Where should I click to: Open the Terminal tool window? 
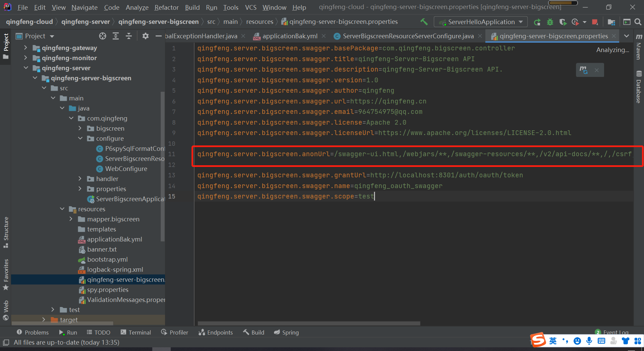point(136,333)
